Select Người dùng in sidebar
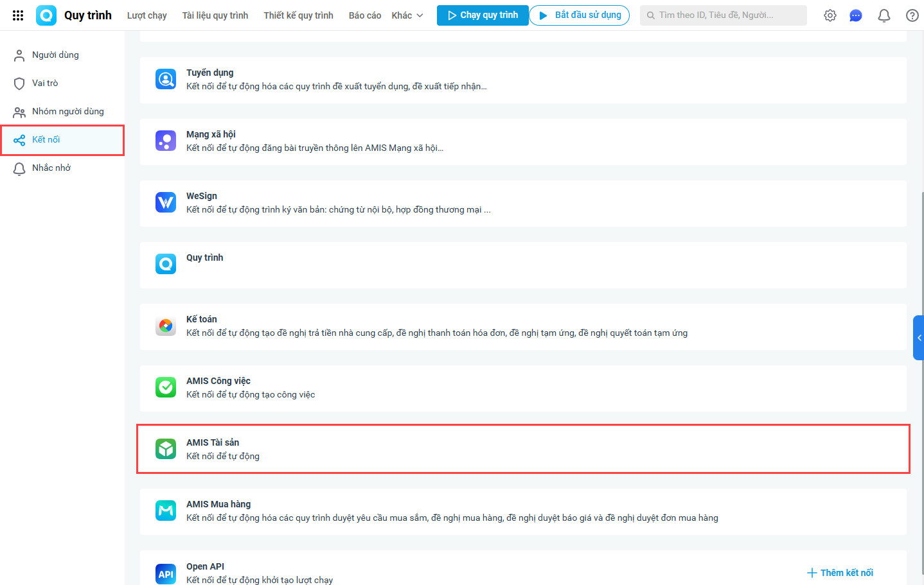The image size is (924, 585). [62, 55]
